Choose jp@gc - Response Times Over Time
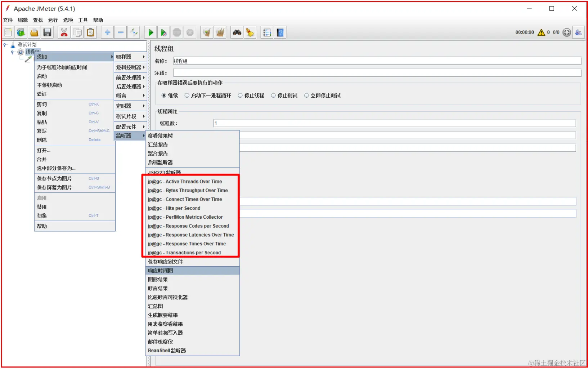 point(192,244)
